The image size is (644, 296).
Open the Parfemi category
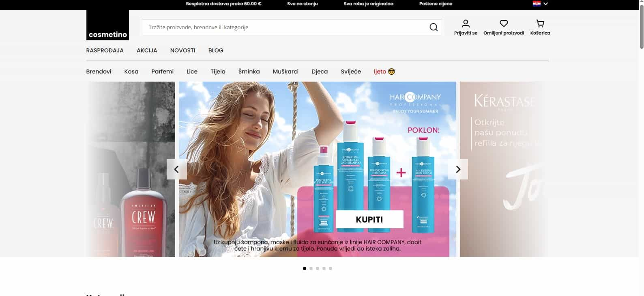[x=162, y=71]
